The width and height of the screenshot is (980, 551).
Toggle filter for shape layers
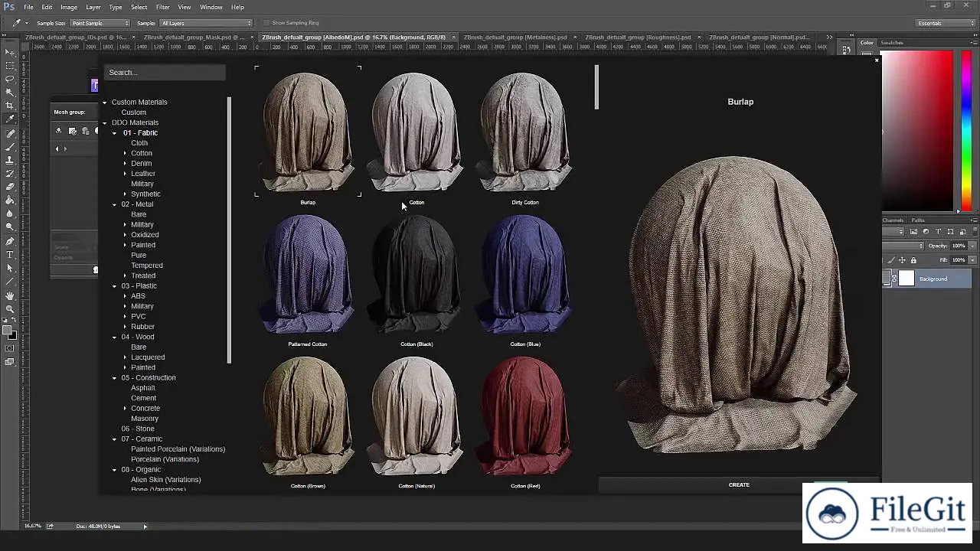click(950, 232)
